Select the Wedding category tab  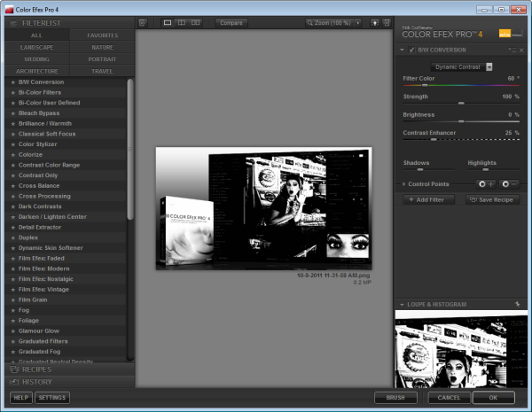[x=36, y=59]
